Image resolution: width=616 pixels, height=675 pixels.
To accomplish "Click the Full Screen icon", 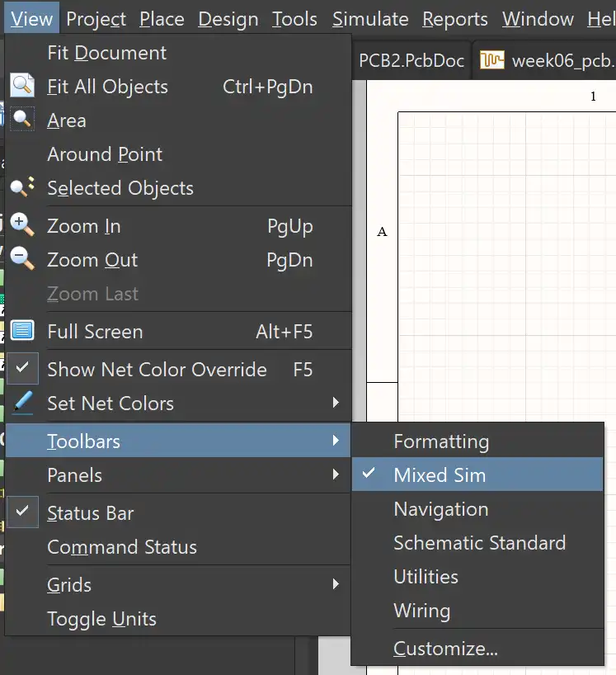I will (22, 331).
